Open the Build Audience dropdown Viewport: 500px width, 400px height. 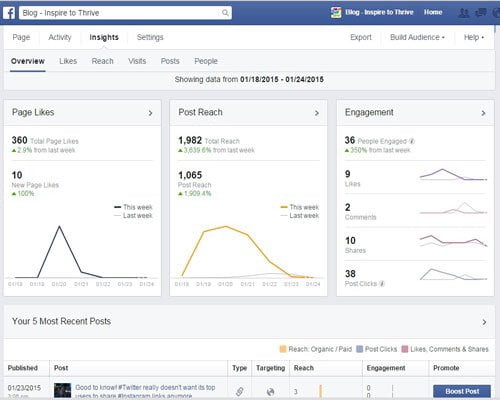[x=417, y=37]
